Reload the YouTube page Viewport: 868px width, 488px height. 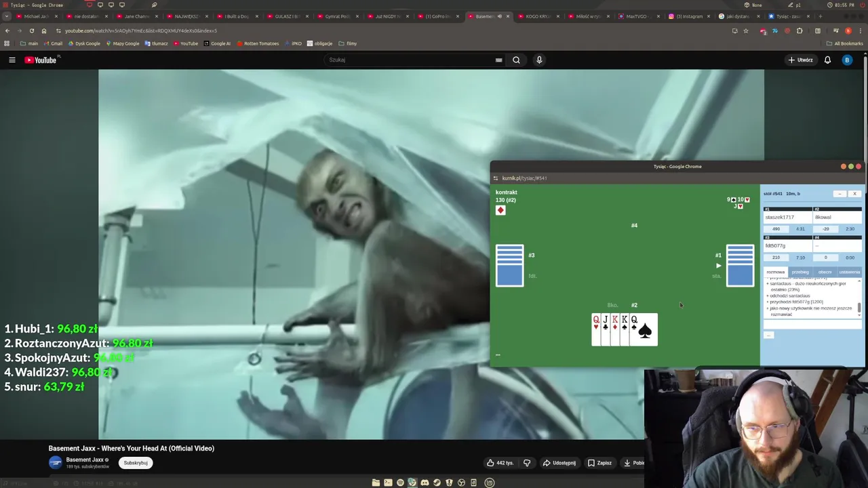click(31, 30)
